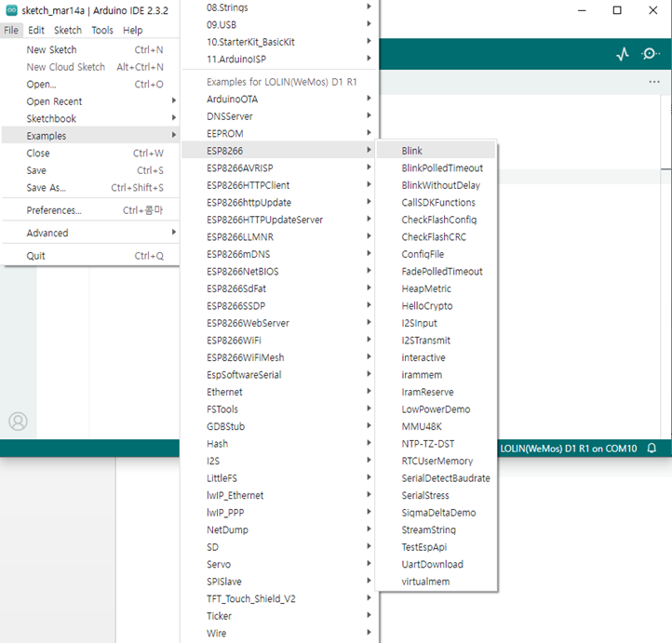Expand the ArduinoOTA examples
Image resolution: width=672 pixels, height=643 pixels.
(279, 99)
